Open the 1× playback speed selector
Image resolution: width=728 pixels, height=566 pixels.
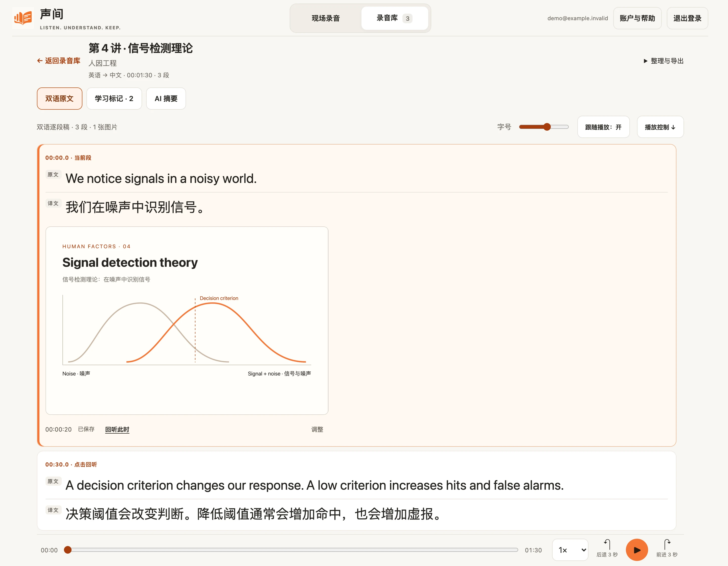[570, 550]
